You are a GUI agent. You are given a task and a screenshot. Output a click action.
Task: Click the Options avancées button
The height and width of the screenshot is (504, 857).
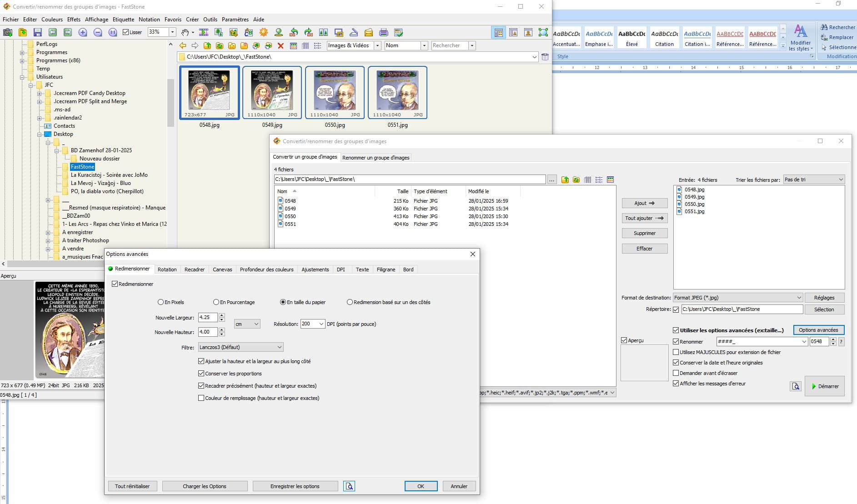(x=818, y=330)
